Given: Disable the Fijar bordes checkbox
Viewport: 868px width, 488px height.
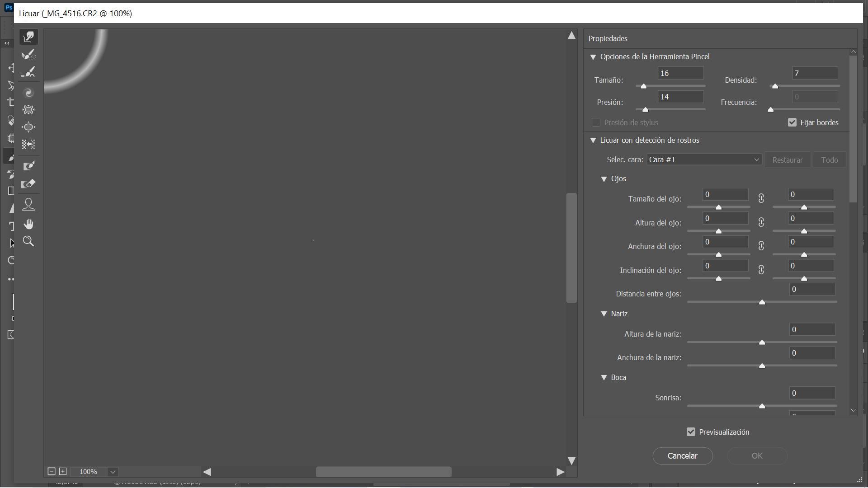Looking at the screenshot, I should point(792,122).
